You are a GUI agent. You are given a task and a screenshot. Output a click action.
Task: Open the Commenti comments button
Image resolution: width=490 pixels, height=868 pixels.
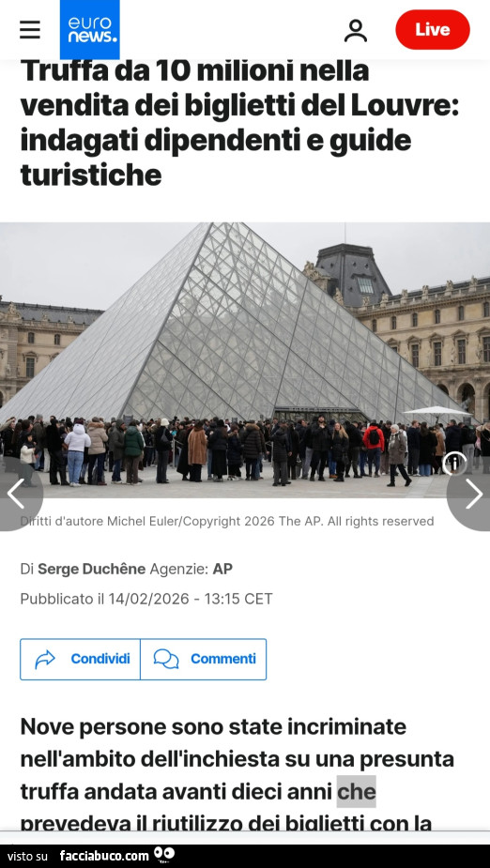click(x=203, y=659)
